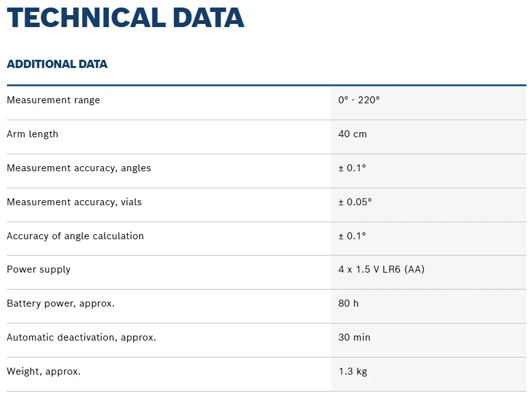Click the ± 0.1° angles accuracy value

pyautogui.click(x=352, y=168)
